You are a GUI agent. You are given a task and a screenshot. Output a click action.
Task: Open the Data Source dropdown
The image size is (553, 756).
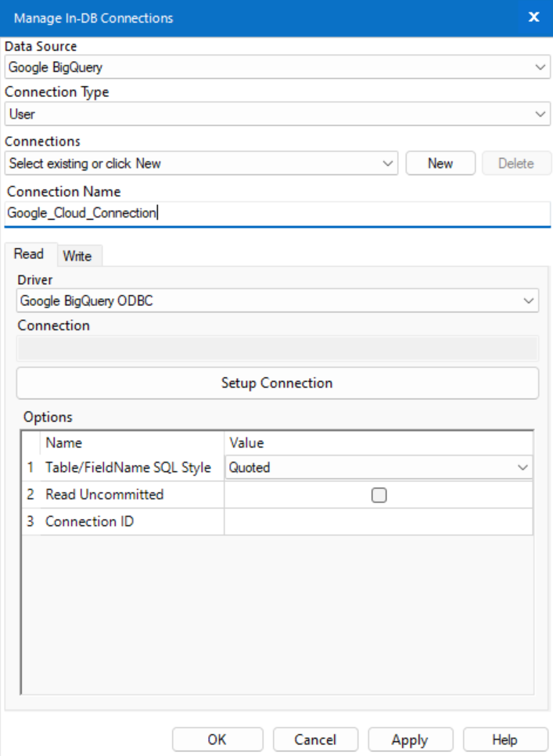coord(277,67)
